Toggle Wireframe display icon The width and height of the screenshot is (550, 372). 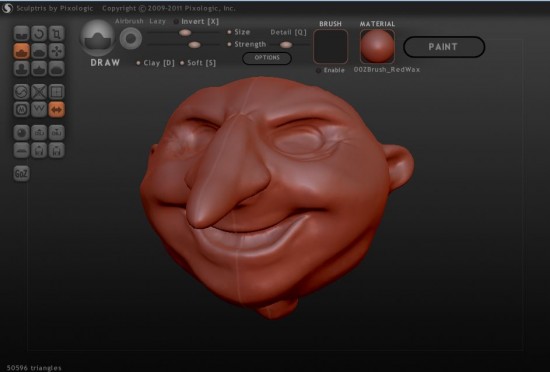[x=39, y=109]
